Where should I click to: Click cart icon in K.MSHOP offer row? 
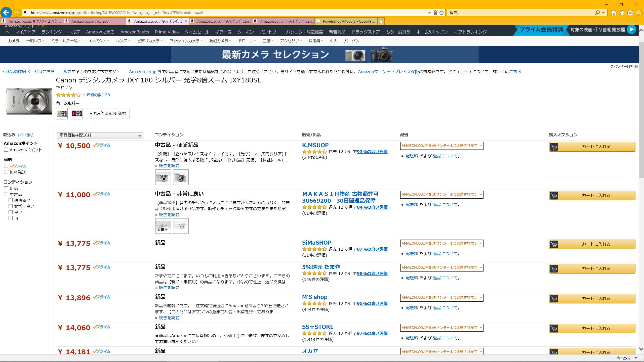[x=554, y=147]
